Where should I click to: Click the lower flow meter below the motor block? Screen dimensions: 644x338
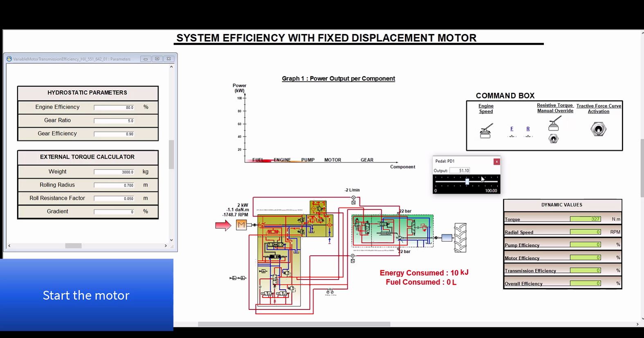coord(352,258)
